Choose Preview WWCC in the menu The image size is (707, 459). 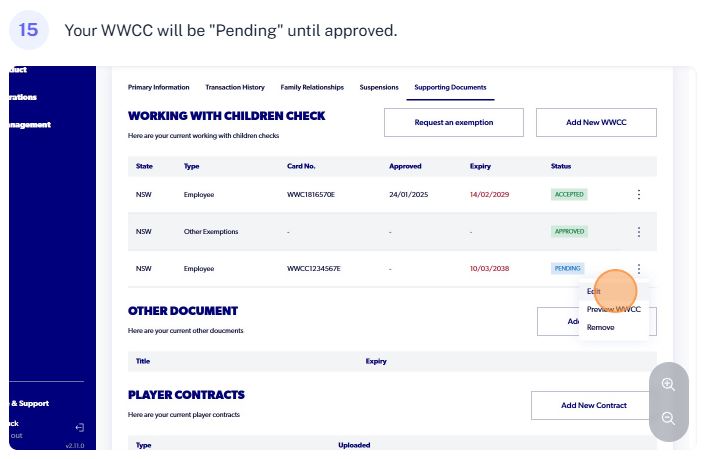click(613, 309)
